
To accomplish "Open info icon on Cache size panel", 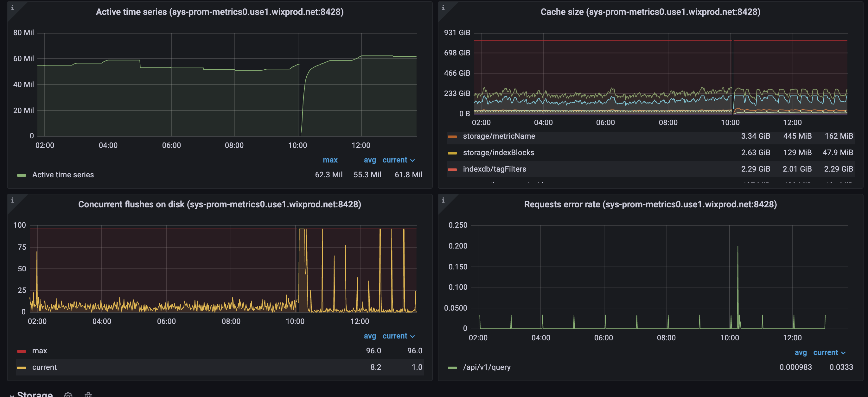I will coord(443,7).
